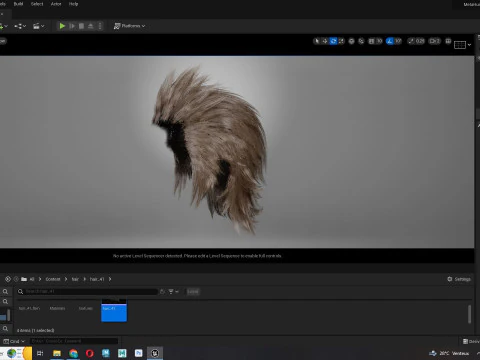Start Play in Editor with green play button
This screenshot has width=480, height=360.
pos(62,26)
